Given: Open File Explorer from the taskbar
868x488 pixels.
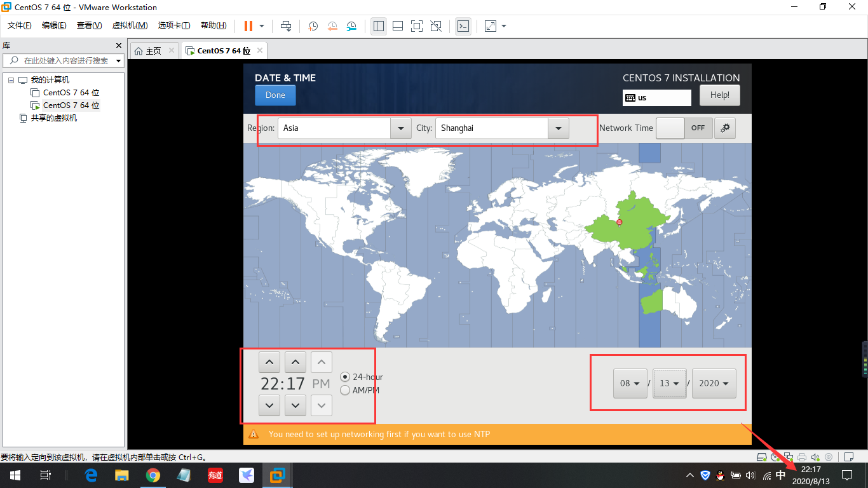Looking at the screenshot, I should click(x=122, y=475).
